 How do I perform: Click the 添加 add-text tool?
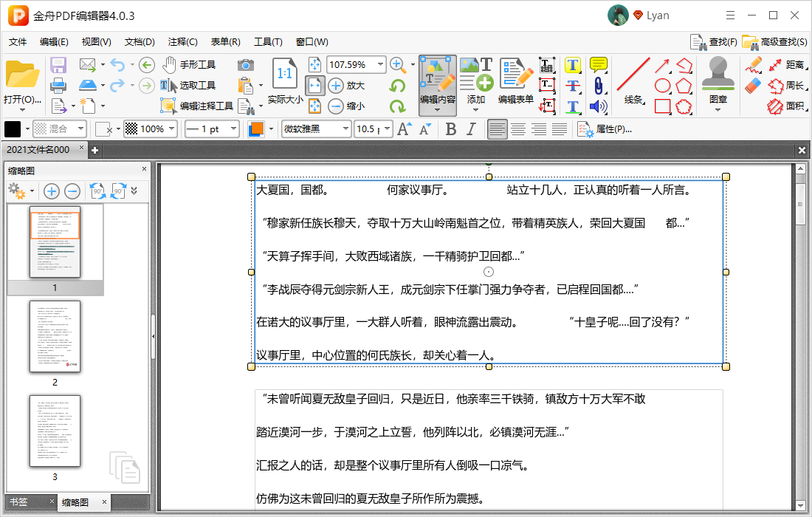point(477,81)
